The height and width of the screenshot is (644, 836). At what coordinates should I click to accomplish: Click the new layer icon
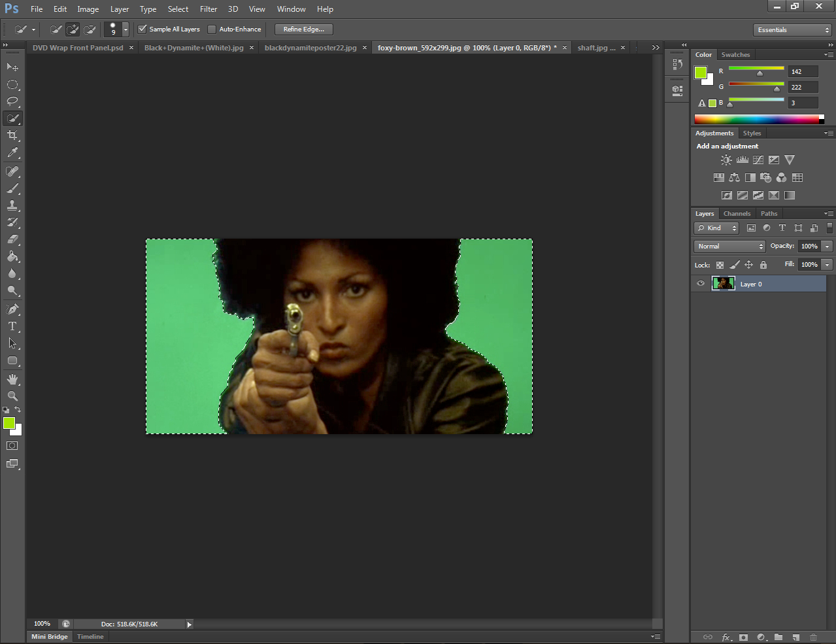click(796, 637)
